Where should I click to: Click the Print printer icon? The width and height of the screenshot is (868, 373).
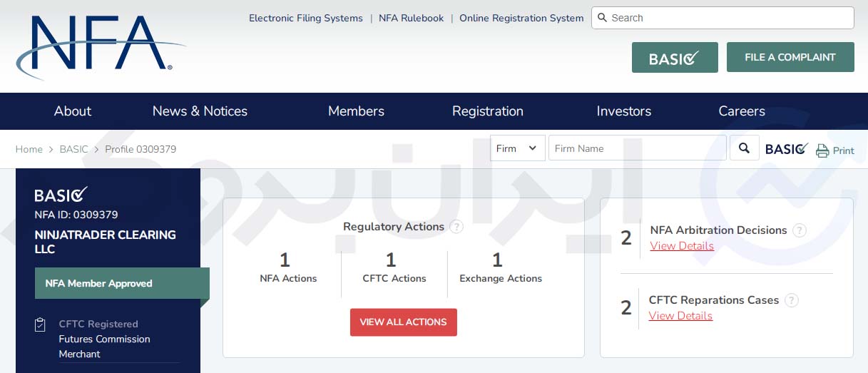[822, 150]
